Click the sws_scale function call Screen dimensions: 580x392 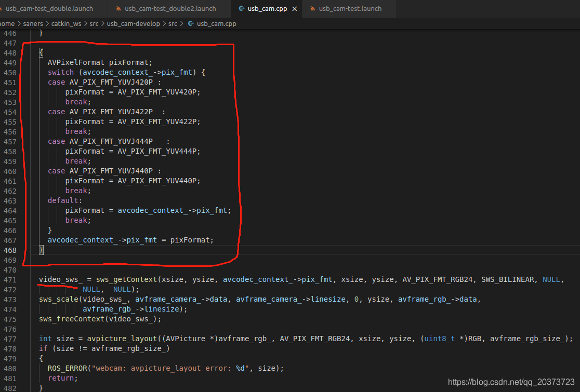click(58, 299)
